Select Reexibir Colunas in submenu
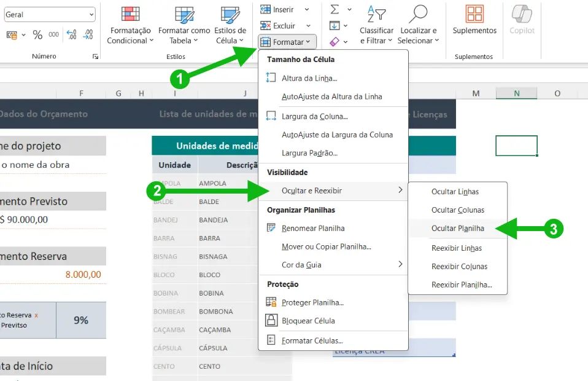The width and height of the screenshot is (588, 381). coord(457,267)
